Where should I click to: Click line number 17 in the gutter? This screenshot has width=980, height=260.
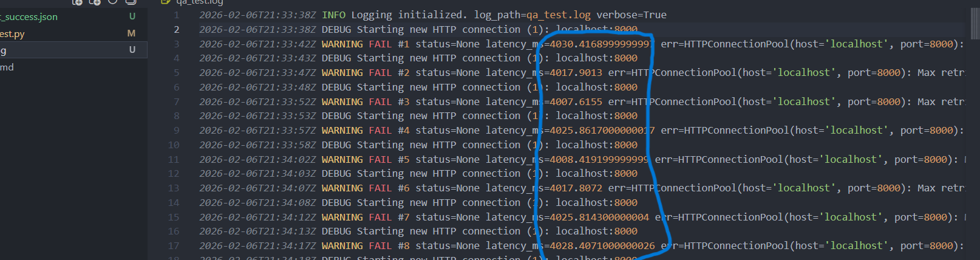174,245
